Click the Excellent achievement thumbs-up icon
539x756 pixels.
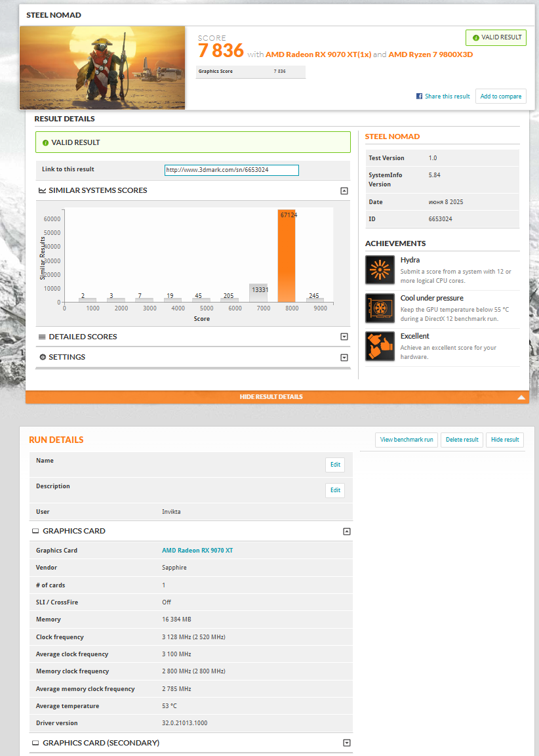(380, 346)
